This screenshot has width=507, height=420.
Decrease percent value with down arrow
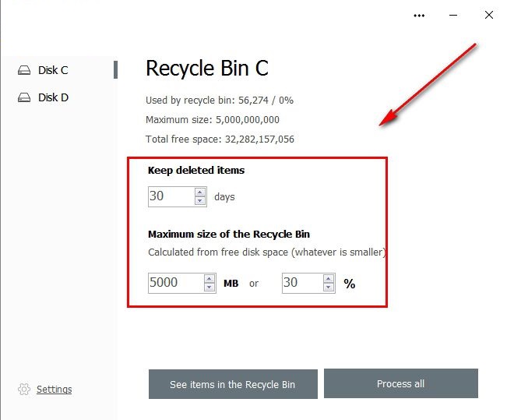coord(329,288)
